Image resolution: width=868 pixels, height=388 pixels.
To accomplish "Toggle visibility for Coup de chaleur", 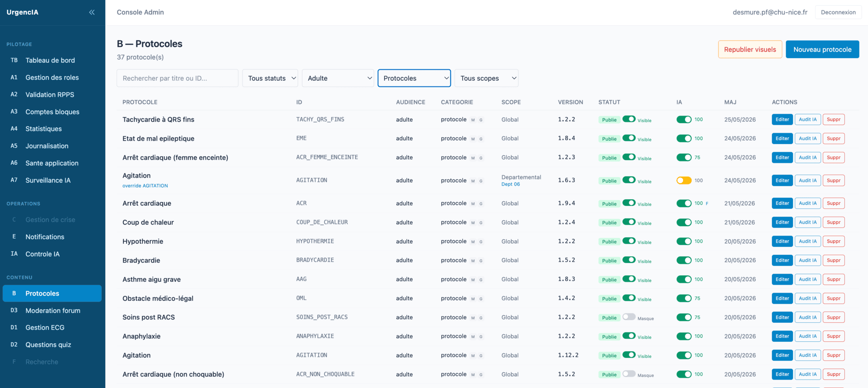I will (629, 222).
